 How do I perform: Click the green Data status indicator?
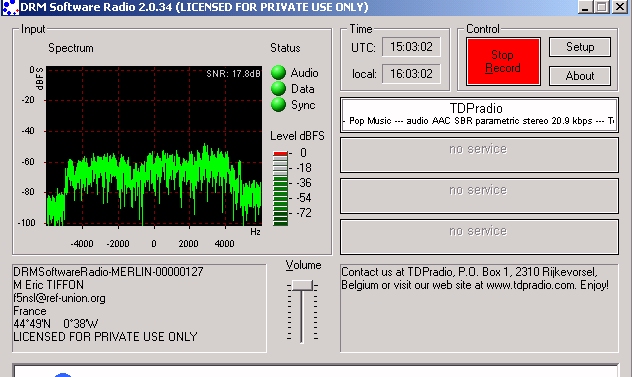tap(278, 88)
